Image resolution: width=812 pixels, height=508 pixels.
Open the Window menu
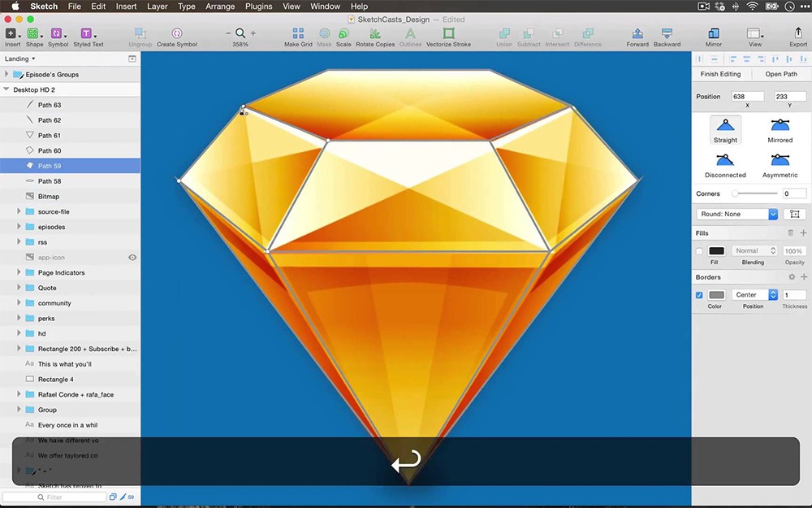click(x=325, y=7)
